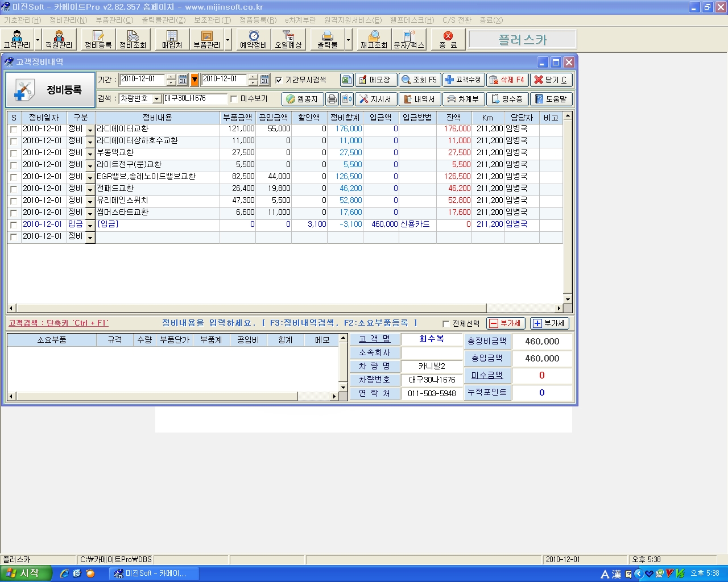This screenshot has width=728, height=582.
Task: Click the minus 부가세 button
Action: (506, 323)
